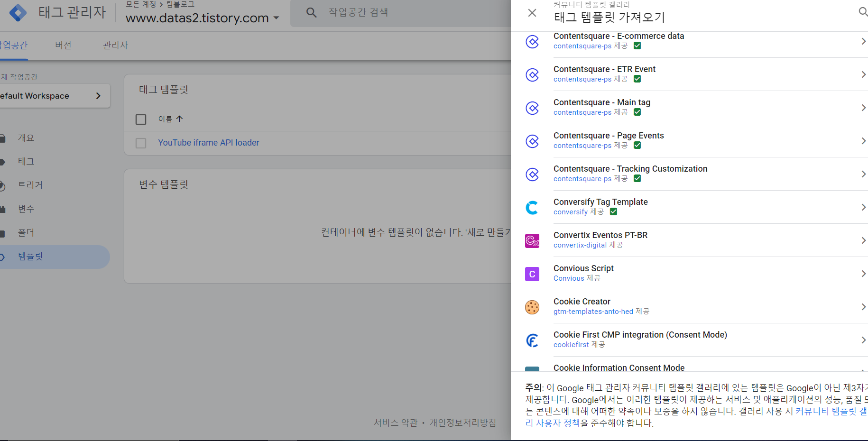
Task: Click the verified badge on Contentsquare Main tag
Action: click(637, 112)
